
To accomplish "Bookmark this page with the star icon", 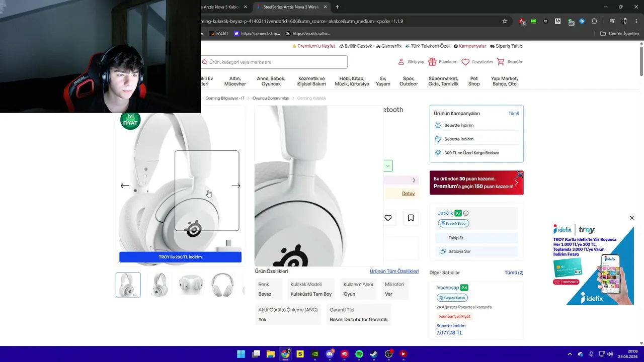I will click(505, 21).
